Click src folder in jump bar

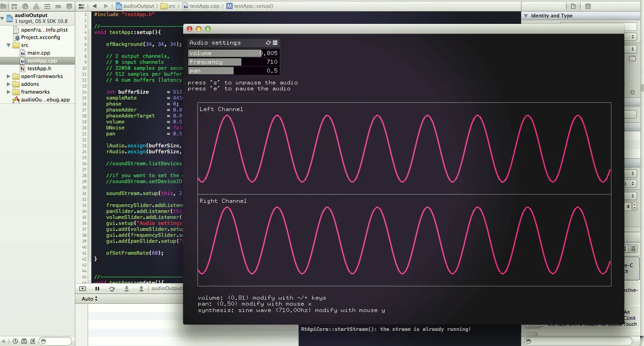point(168,6)
